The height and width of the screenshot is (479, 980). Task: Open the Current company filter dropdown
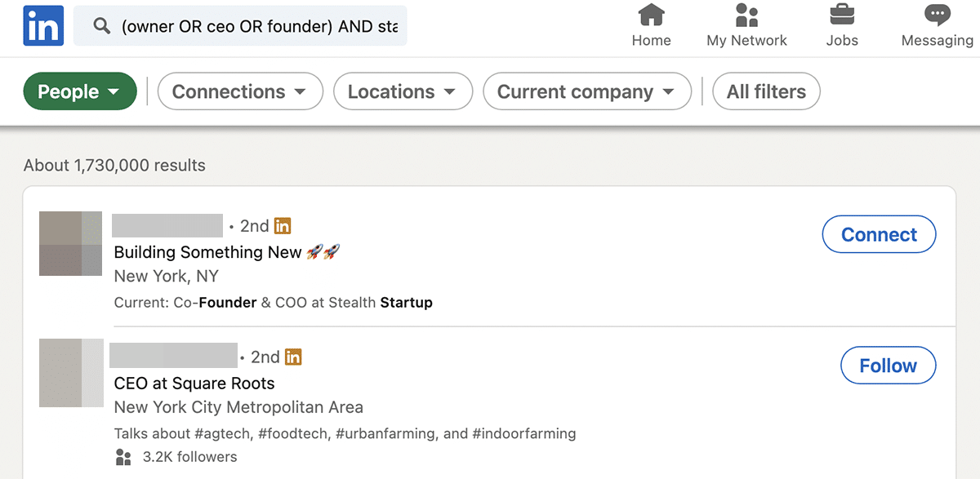click(x=586, y=91)
